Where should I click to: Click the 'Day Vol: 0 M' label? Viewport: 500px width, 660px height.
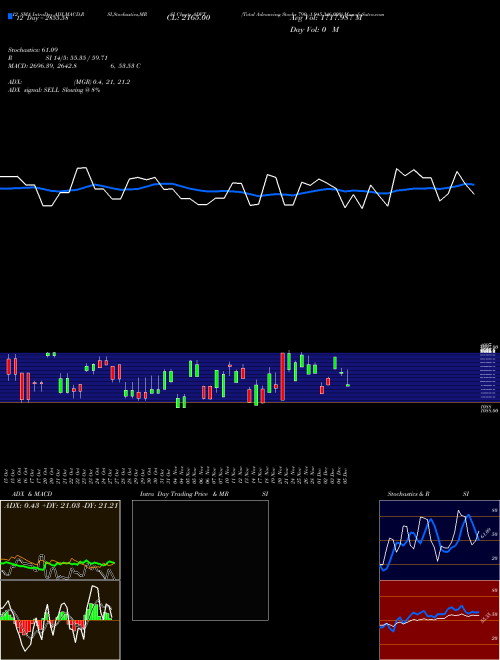tap(314, 29)
